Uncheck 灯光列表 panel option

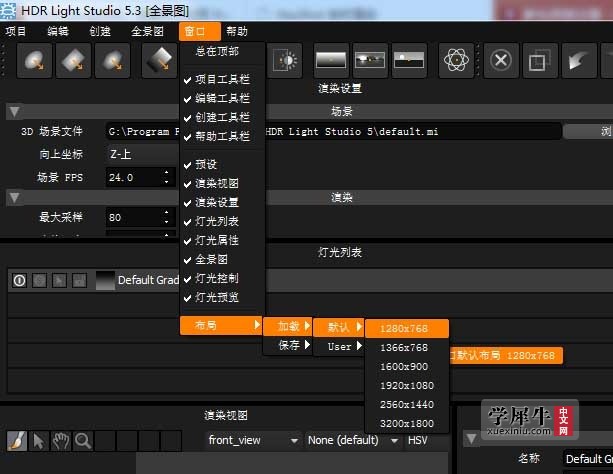(222, 221)
